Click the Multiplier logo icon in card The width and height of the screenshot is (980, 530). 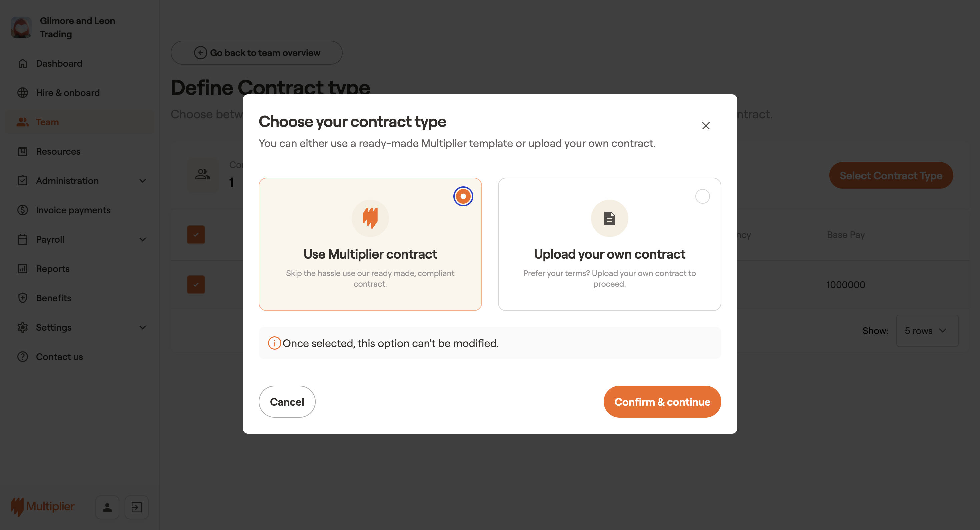tap(370, 218)
